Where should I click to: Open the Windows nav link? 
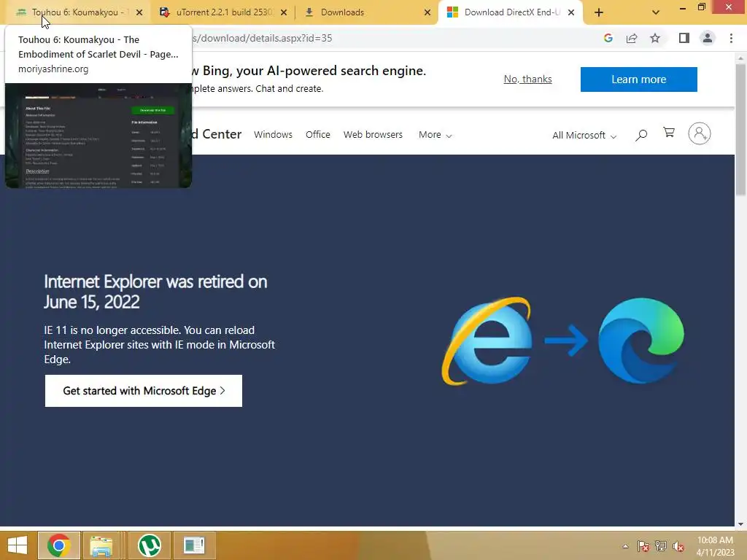[273, 135]
